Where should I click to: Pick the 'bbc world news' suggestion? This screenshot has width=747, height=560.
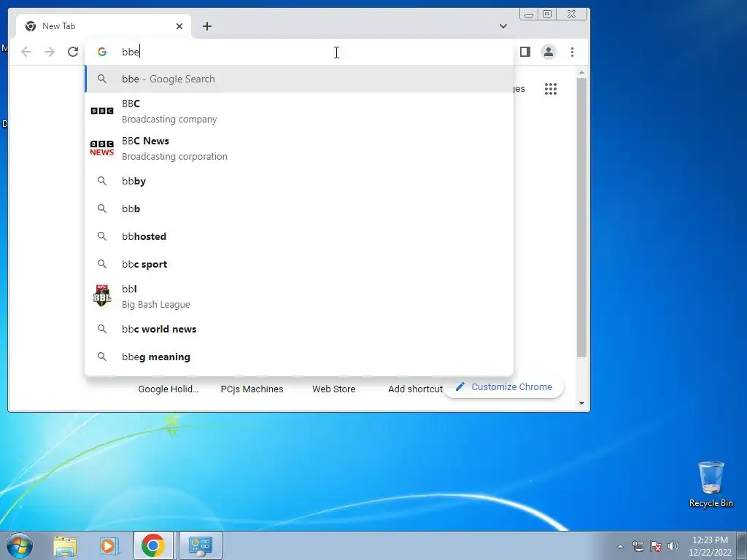(299, 329)
